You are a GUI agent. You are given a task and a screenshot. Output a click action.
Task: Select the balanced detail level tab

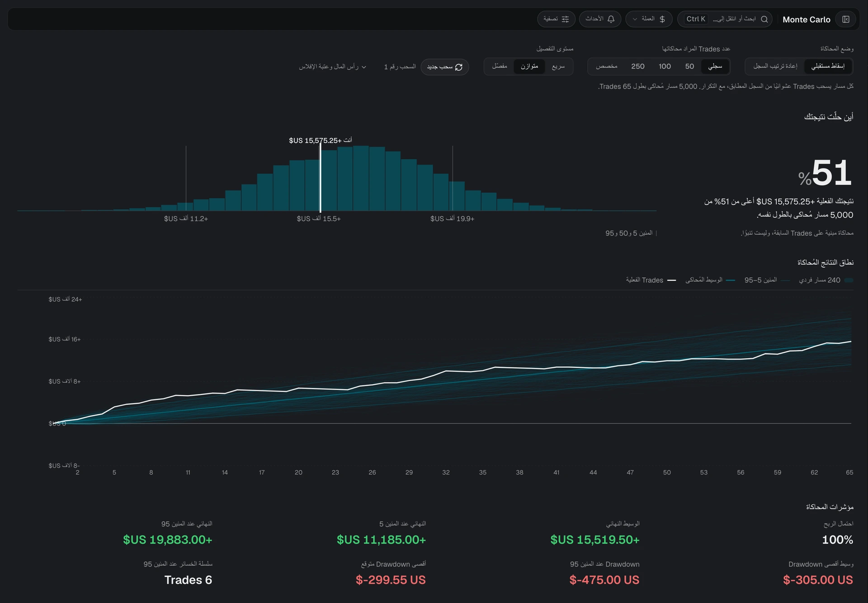click(529, 66)
